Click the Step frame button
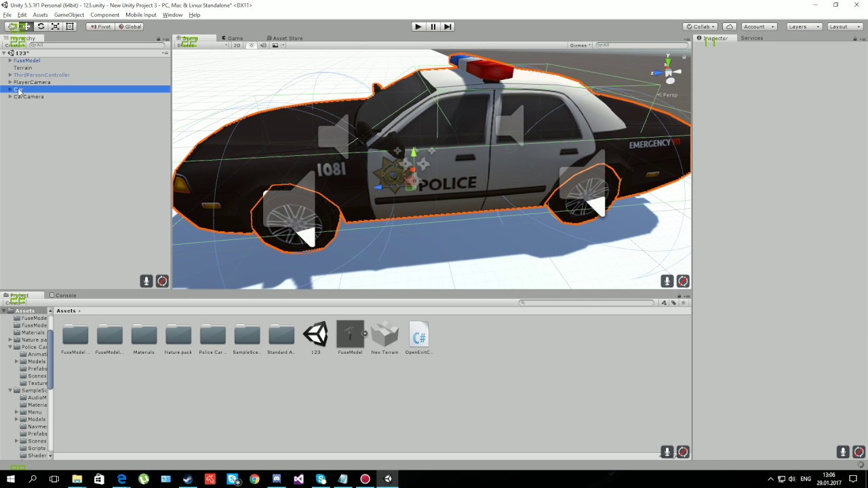 pos(448,26)
